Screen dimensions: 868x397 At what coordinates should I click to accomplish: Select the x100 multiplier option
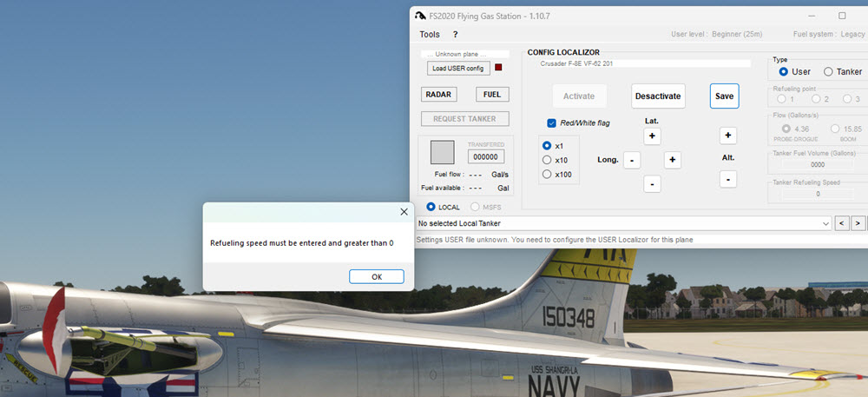547,175
